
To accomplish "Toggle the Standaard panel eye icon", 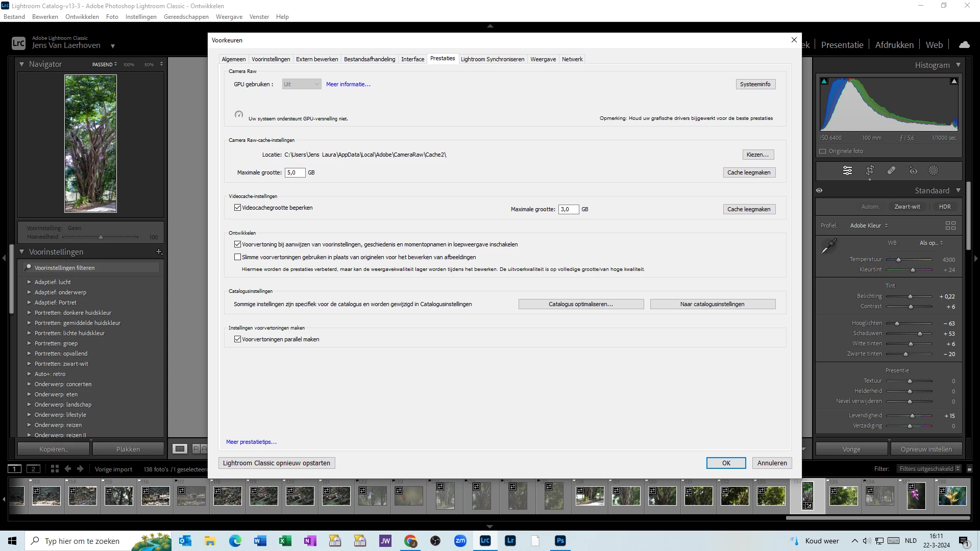I will 819,190.
